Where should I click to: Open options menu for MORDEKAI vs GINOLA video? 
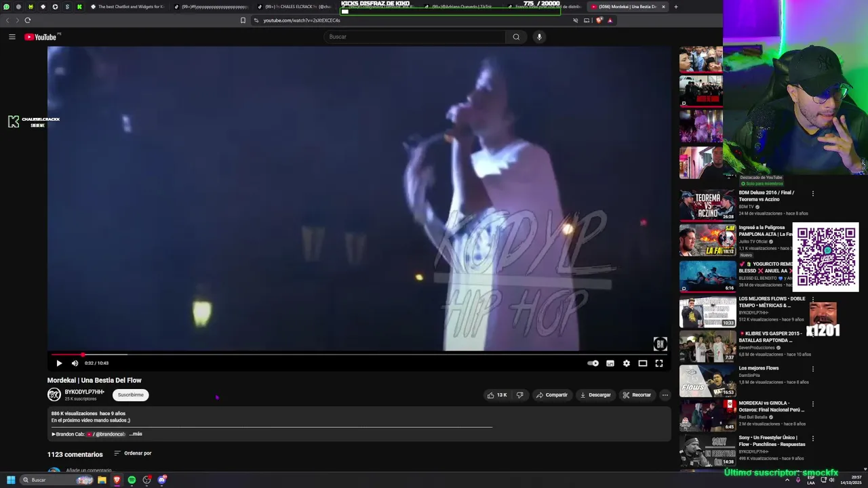(812, 405)
